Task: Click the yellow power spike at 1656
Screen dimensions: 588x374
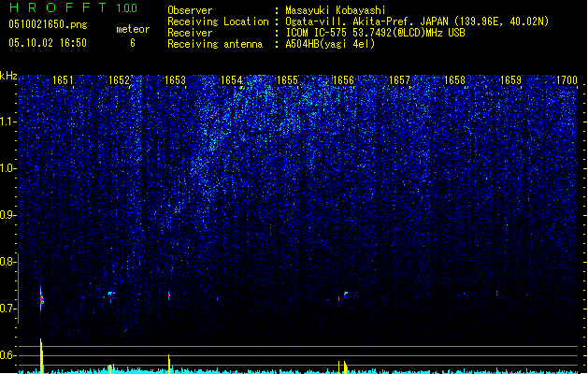Action: click(x=345, y=367)
